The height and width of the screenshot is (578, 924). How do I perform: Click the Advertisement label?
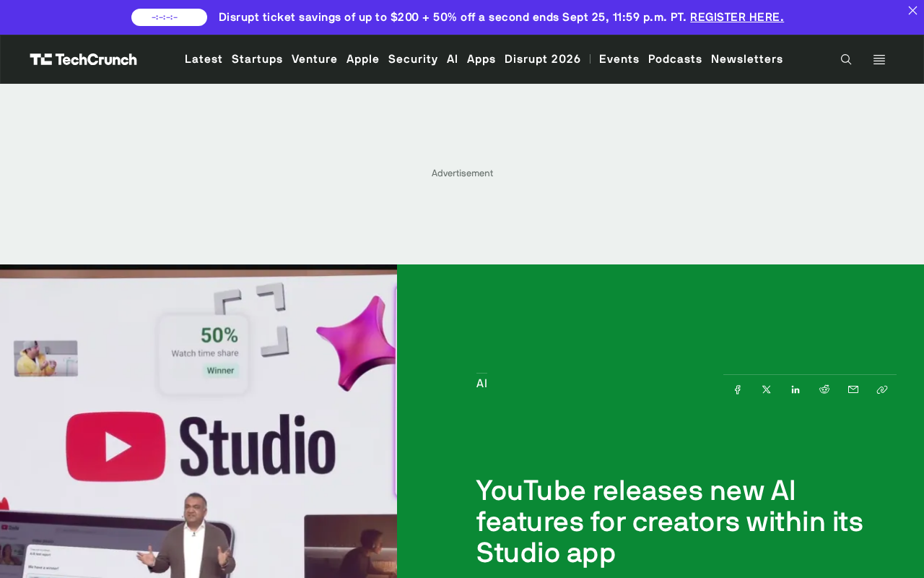click(x=462, y=173)
